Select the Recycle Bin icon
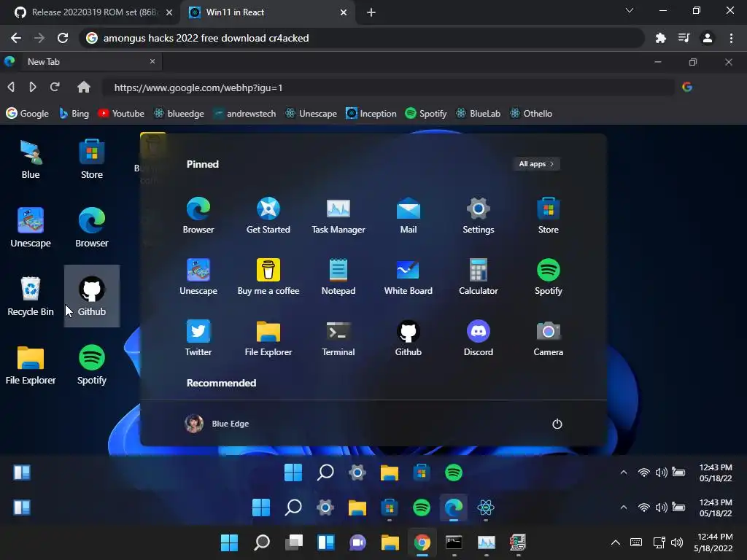The width and height of the screenshot is (747, 560). tap(31, 296)
